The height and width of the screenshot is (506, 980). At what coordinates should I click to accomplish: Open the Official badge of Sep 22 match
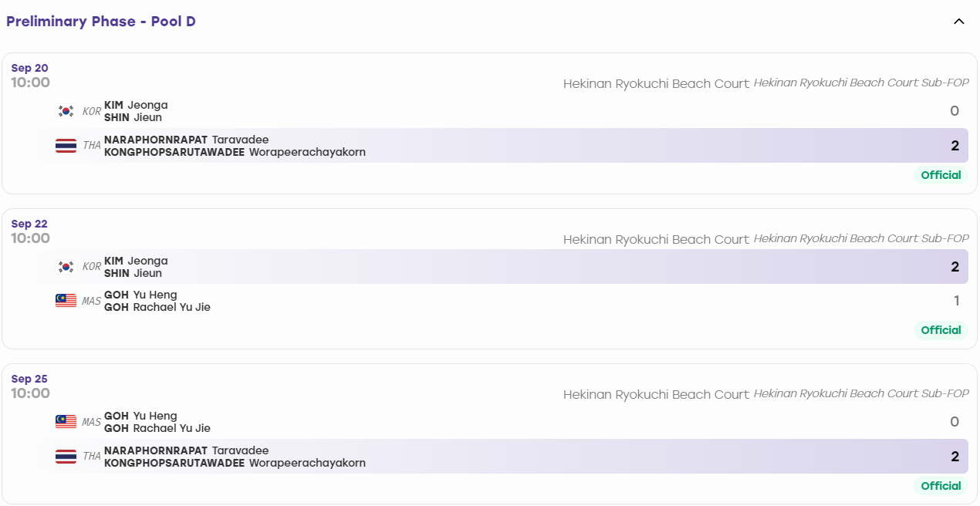941,330
